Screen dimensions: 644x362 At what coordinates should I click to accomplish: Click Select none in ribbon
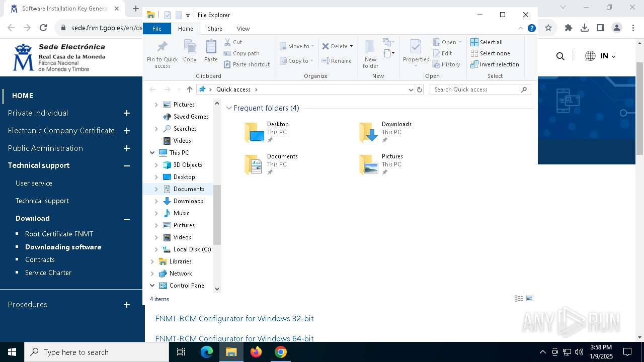(x=490, y=53)
